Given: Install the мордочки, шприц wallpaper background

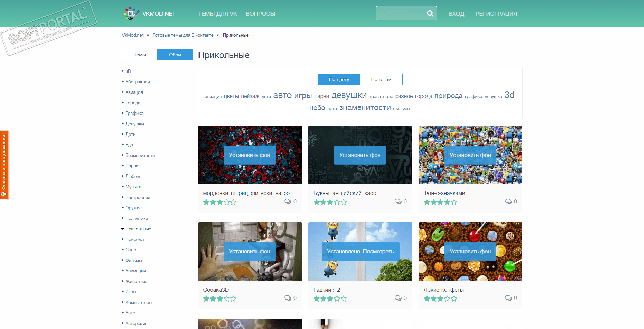Looking at the screenshot, I should pyautogui.click(x=250, y=155).
